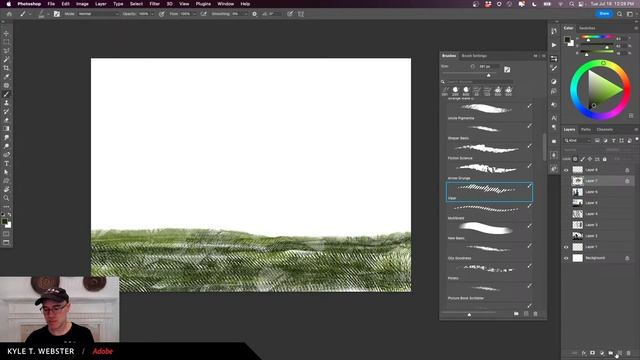Open the Photoshop application menu
640x360 pixels.
[x=29, y=4]
